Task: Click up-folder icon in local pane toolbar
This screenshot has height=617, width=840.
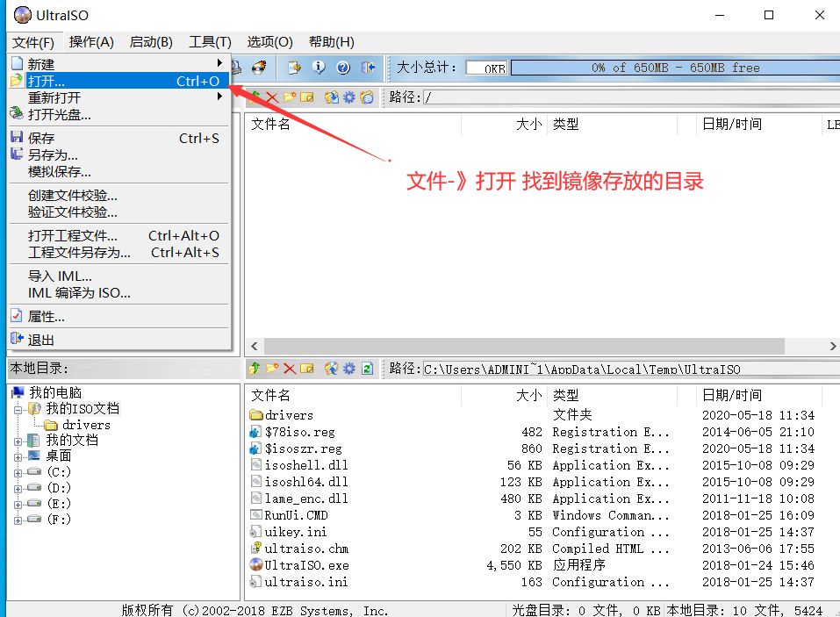Action: 254,369
